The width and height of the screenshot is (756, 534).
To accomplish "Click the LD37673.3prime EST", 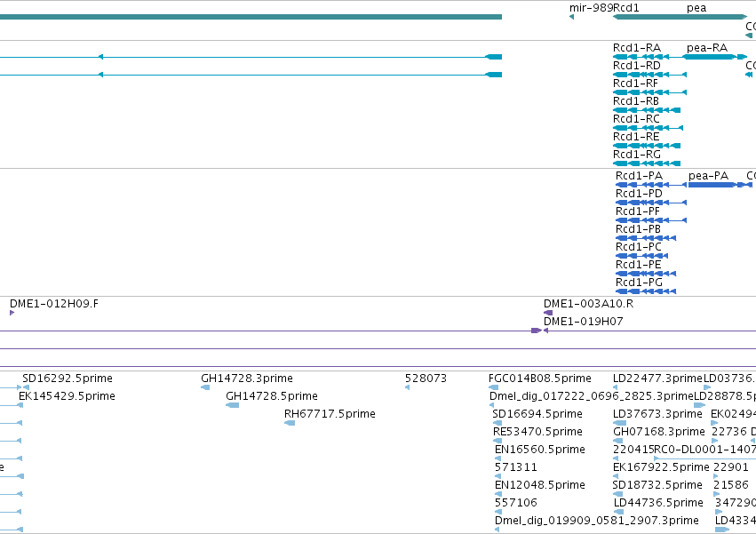I will (657, 414).
